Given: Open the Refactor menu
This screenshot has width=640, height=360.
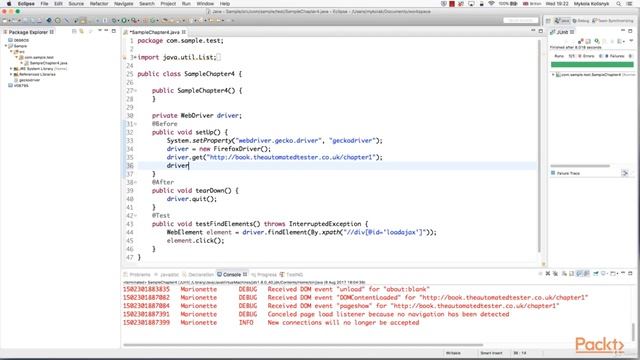Looking at the screenshot, I should [99, 4].
